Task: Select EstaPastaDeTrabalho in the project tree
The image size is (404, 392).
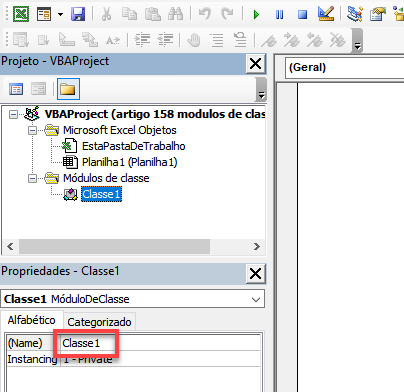Action: (133, 146)
